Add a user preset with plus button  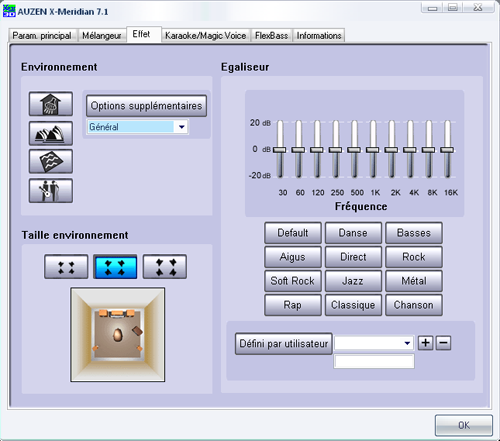pos(425,343)
